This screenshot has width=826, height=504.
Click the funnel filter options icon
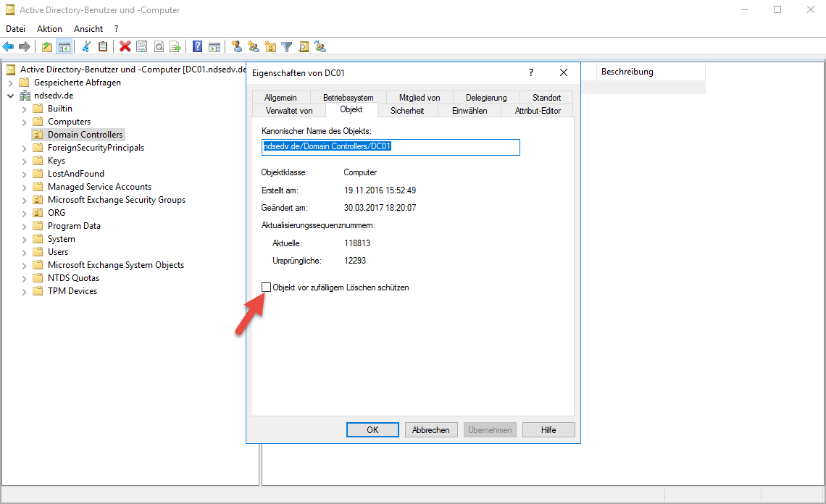click(287, 47)
